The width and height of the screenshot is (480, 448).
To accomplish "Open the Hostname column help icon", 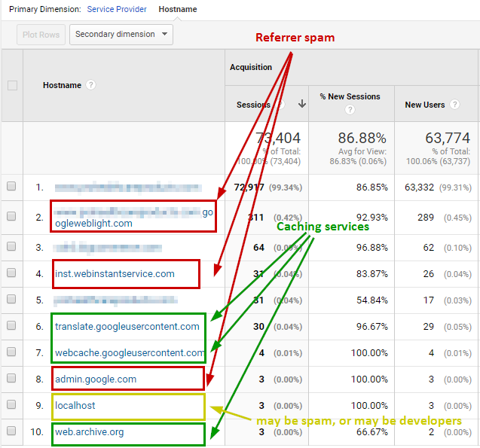I will 90,85.
